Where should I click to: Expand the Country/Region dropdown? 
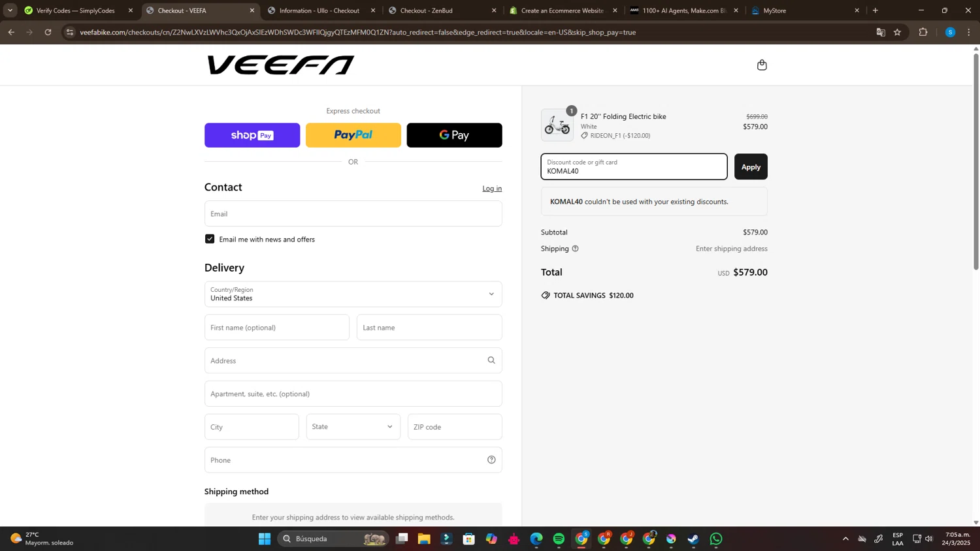coord(353,294)
